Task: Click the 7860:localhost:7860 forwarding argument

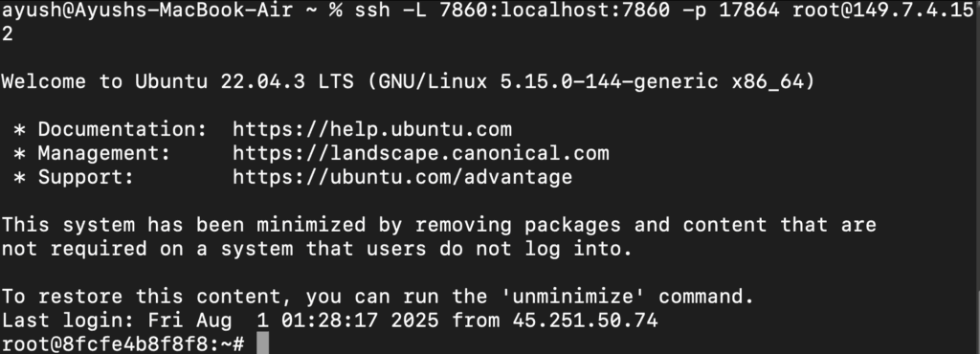Action: [554, 10]
